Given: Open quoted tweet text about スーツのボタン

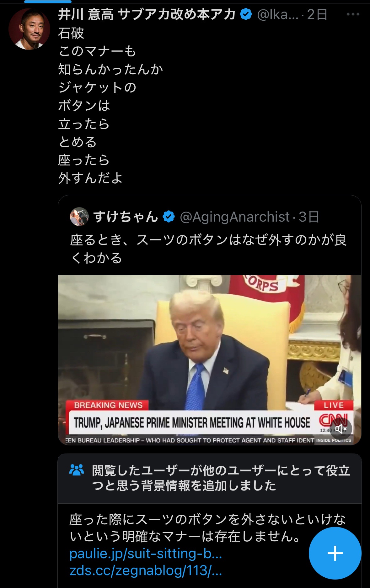Looking at the screenshot, I should click(208, 249).
